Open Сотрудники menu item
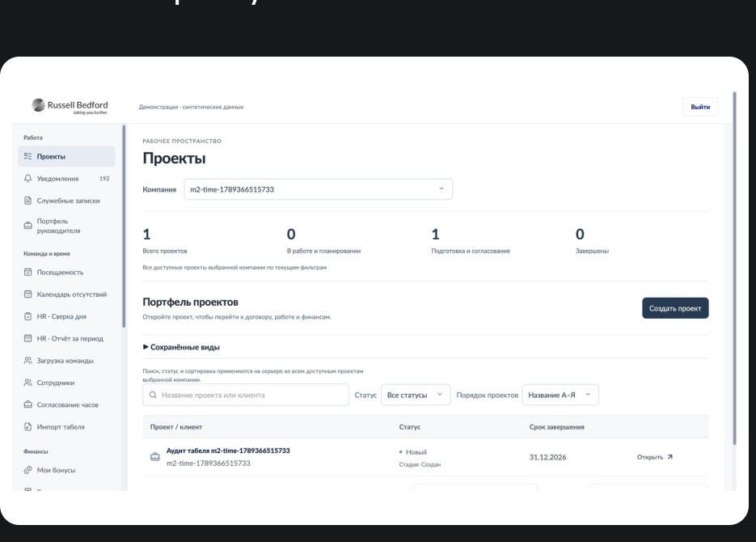This screenshot has height=542, width=756. pyautogui.click(x=66, y=383)
